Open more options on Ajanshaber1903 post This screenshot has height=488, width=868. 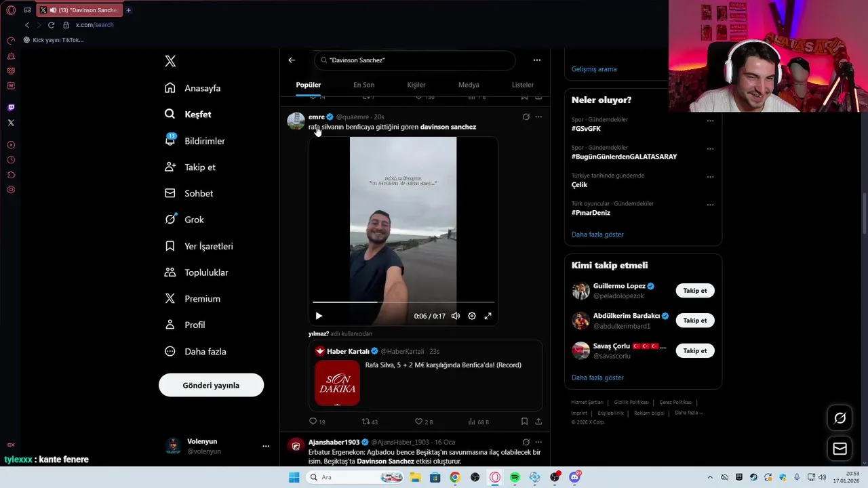coord(538,442)
